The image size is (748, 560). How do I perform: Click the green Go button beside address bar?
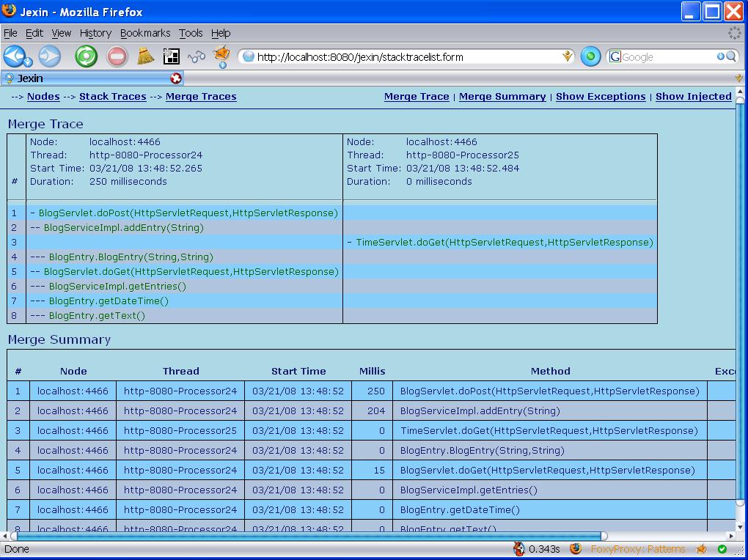tap(590, 56)
